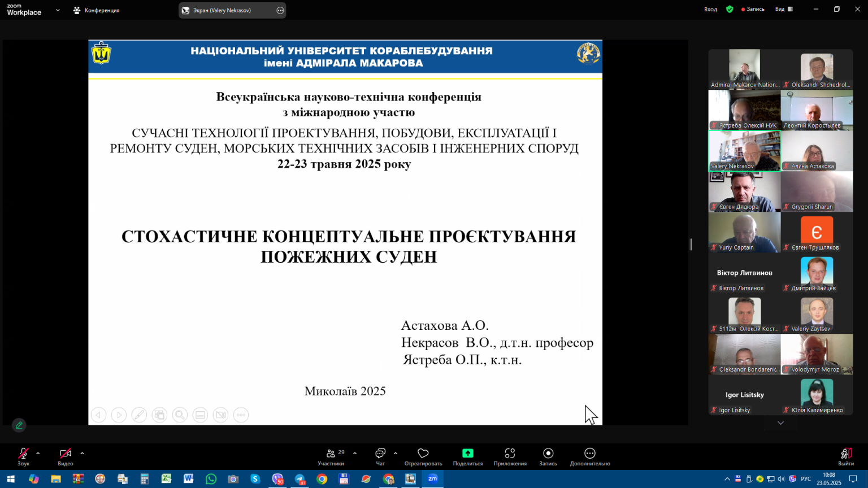Expand gallery with bottom chevron
Viewport: 868px width, 488px height.
click(x=780, y=423)
